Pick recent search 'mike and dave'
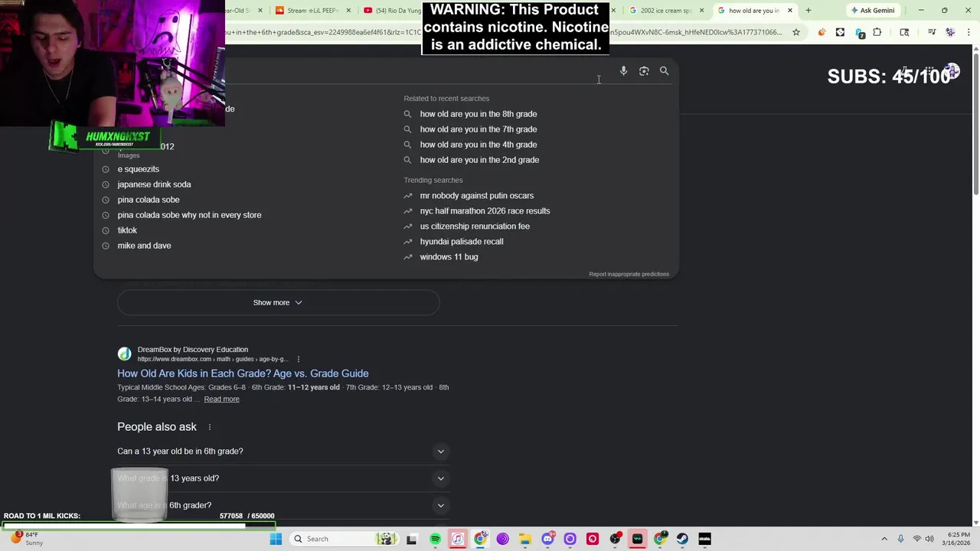Screen dimensions: 980x551 coord(144,246)
